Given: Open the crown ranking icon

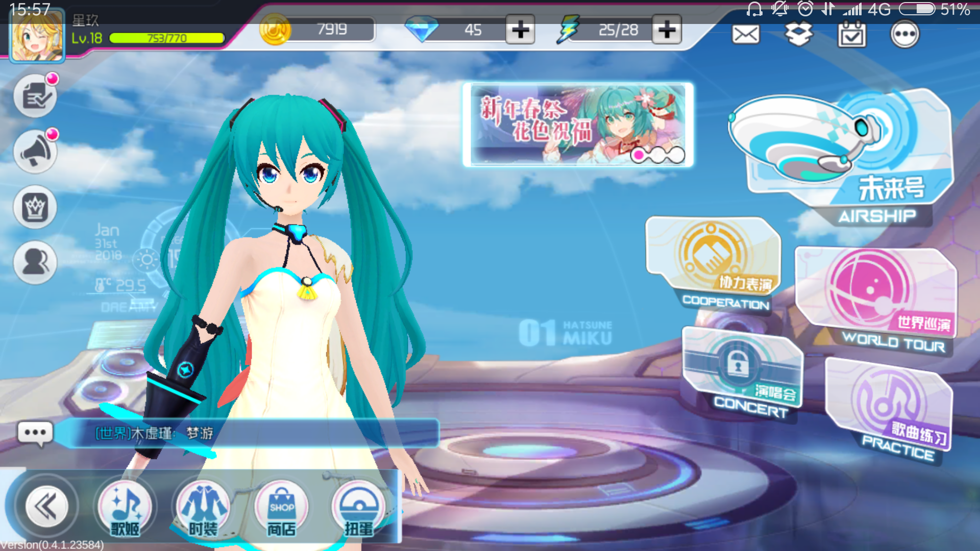Looking at the screenshot, I should (x=35, y=207).
